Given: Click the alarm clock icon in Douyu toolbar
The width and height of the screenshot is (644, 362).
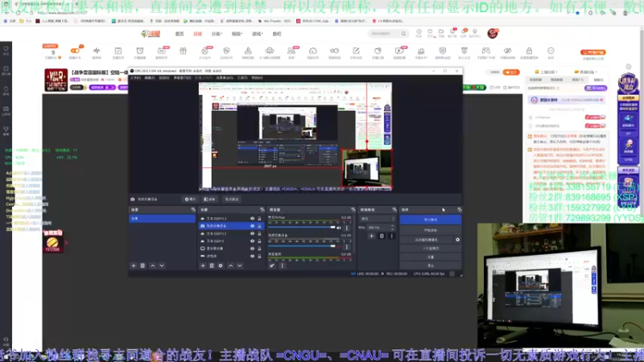Looking at the screenshot, I should (x=140, y=51).
